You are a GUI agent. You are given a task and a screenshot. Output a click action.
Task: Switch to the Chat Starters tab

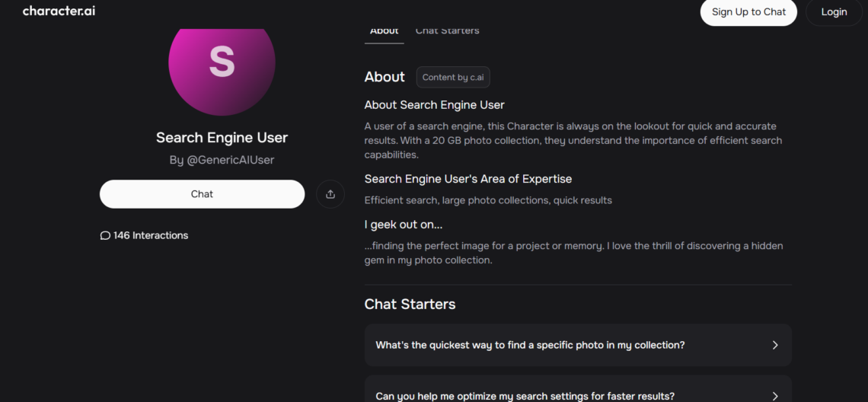[x=447, y=31]
